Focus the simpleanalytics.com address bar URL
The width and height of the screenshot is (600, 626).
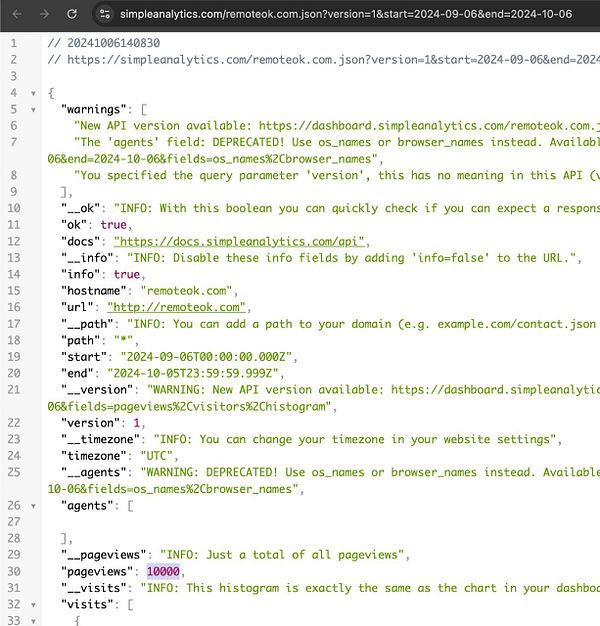[346, 14]
